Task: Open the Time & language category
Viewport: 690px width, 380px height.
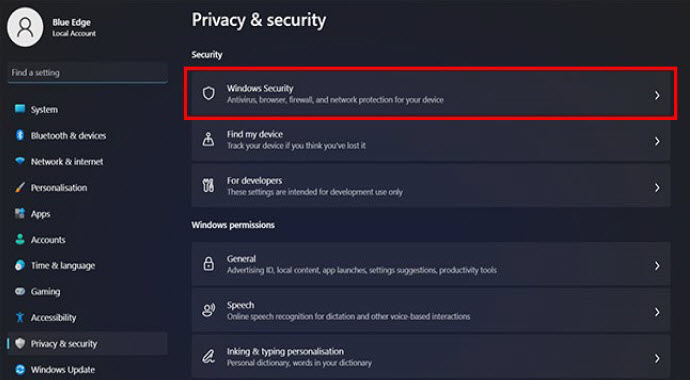Action: (x=88, y=266)
